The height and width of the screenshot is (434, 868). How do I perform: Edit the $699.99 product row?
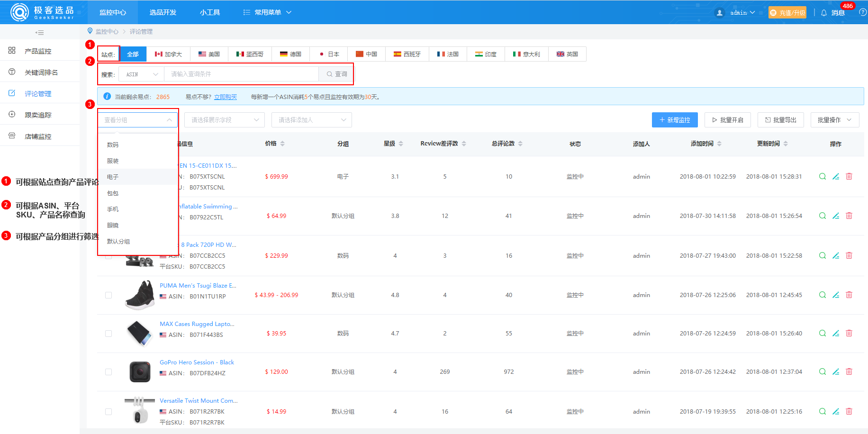coord(836,176)
